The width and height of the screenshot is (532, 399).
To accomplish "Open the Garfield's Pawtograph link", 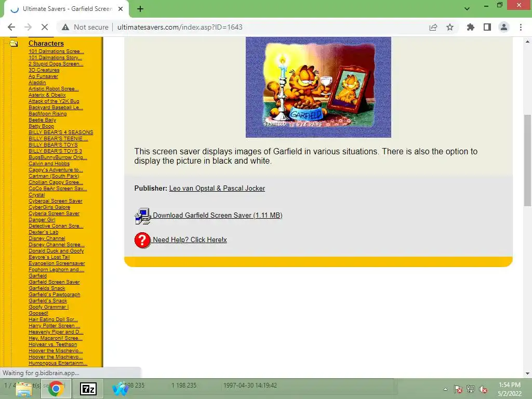I will point(54,295).
